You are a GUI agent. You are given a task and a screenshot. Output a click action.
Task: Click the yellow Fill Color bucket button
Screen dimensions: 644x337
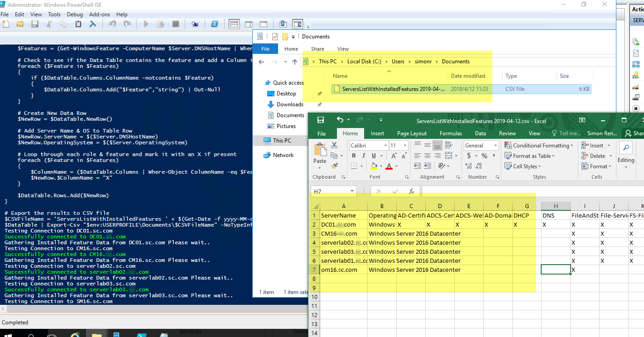tap(374, 166)
